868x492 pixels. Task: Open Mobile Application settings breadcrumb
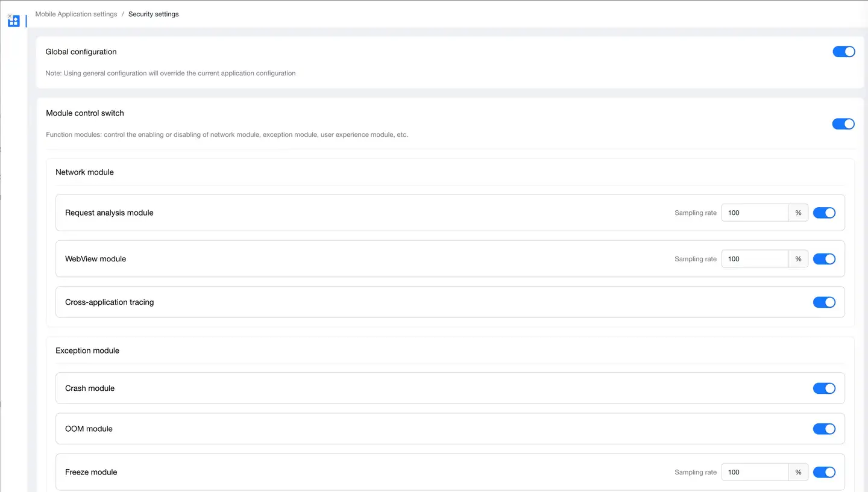[x=76, y=14]
